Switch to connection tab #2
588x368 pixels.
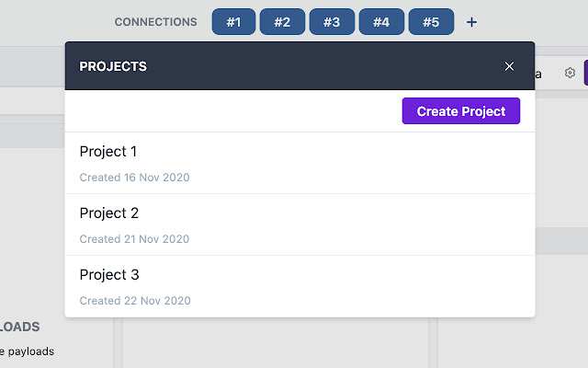click(282, 22)
